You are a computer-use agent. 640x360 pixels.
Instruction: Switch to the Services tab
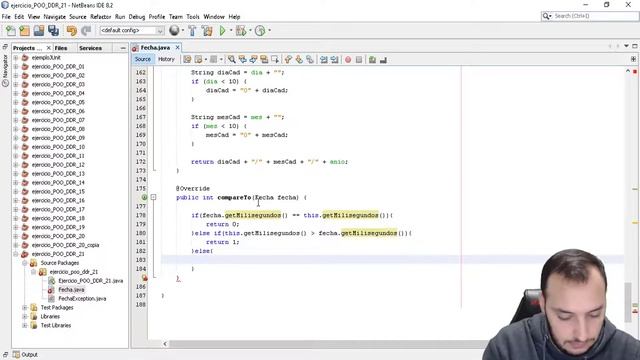coord(91,48)
